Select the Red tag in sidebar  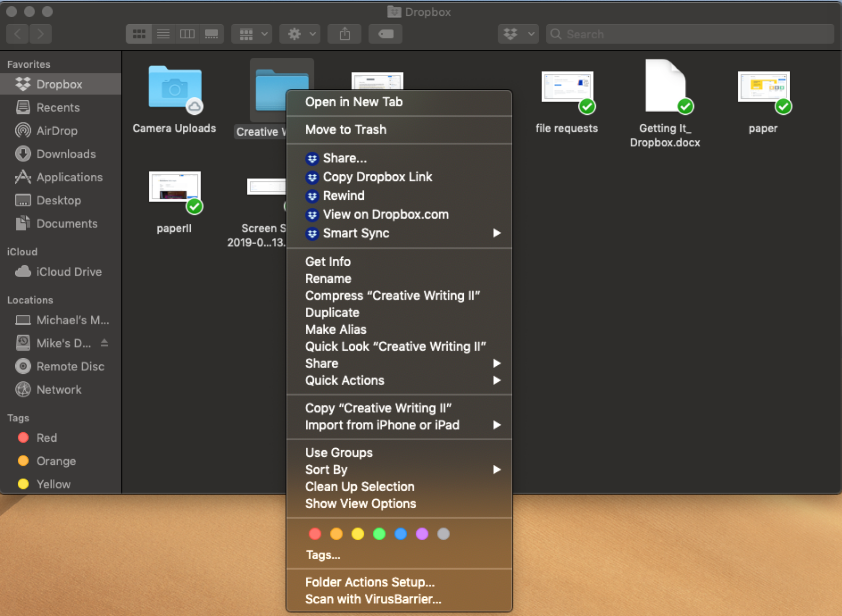[61, 438]
